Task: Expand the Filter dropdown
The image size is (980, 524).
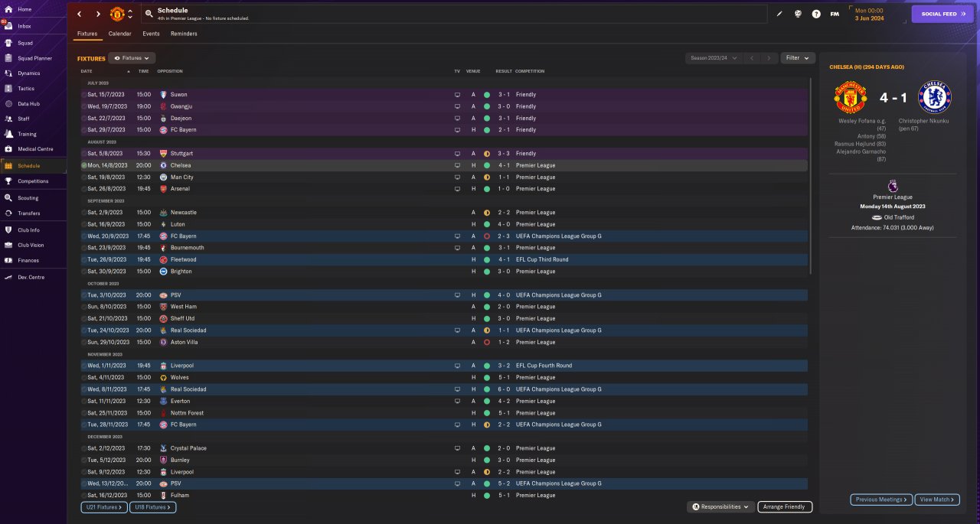Action: [x=798, y=58]
